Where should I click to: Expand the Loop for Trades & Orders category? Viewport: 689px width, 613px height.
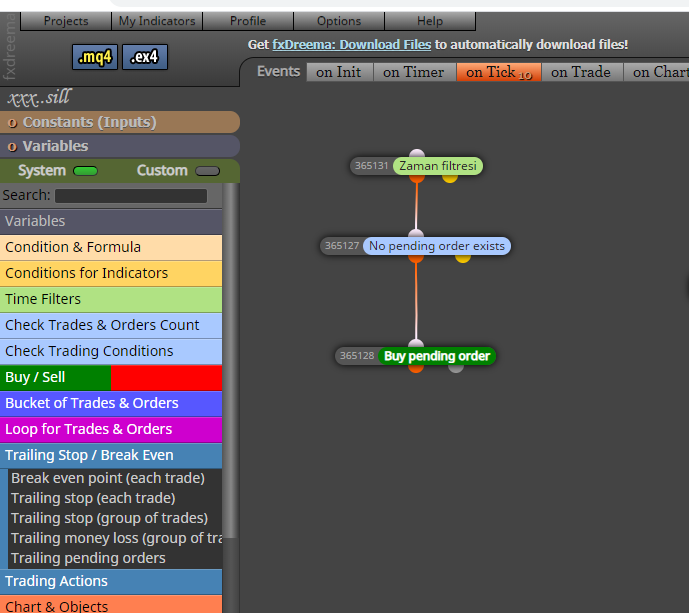click(111, 429)
